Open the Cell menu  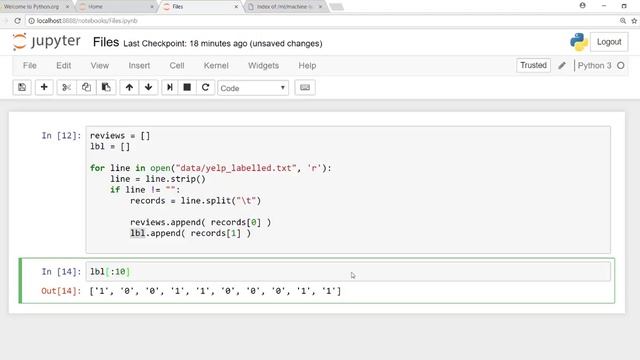pos(177,65)
